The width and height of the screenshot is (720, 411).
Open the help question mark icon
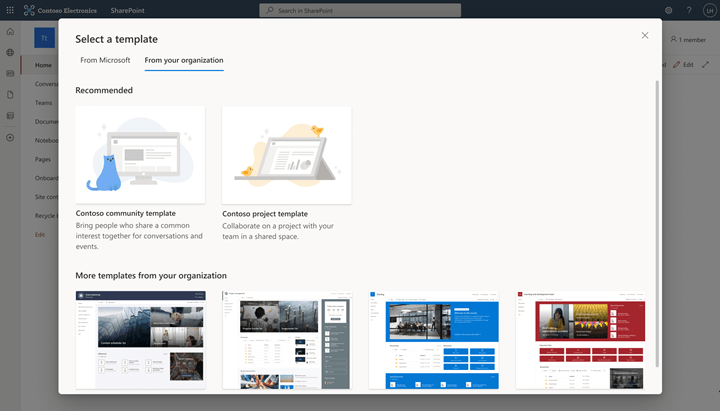[689, 10]
